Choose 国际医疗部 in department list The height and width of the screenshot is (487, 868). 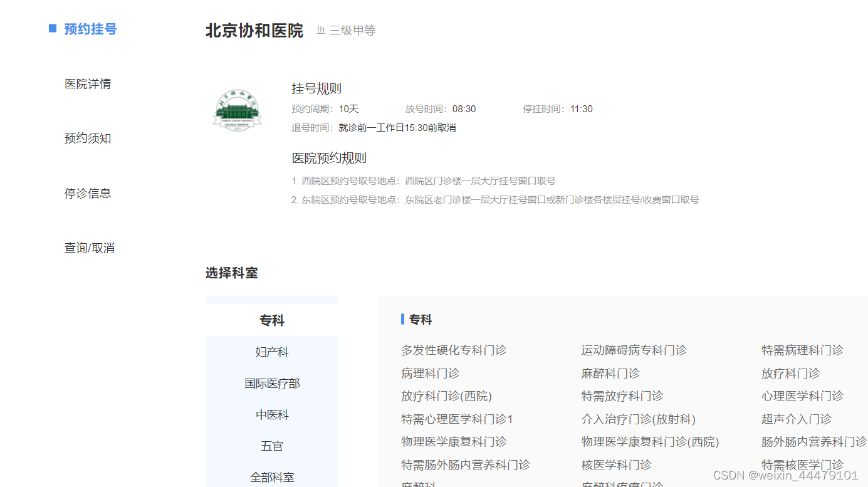(x=271, y=383)
